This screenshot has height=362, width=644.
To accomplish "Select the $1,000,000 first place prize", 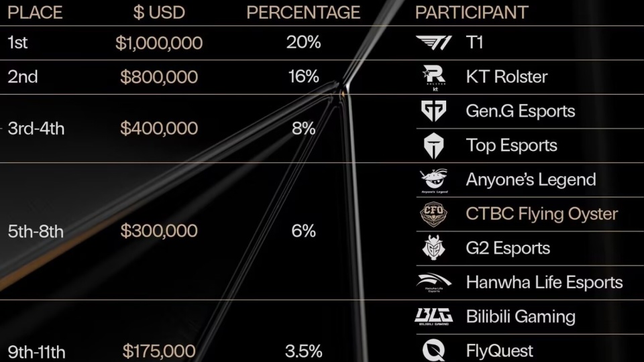I will pyautogui.click(x=159, y=43).
